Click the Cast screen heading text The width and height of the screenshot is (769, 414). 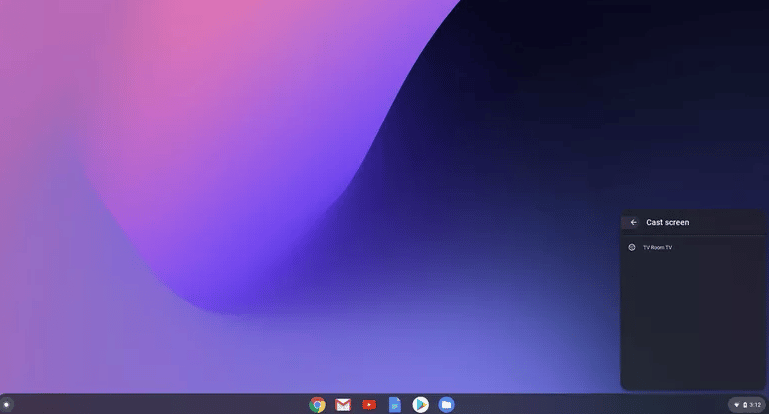point(667,222)
